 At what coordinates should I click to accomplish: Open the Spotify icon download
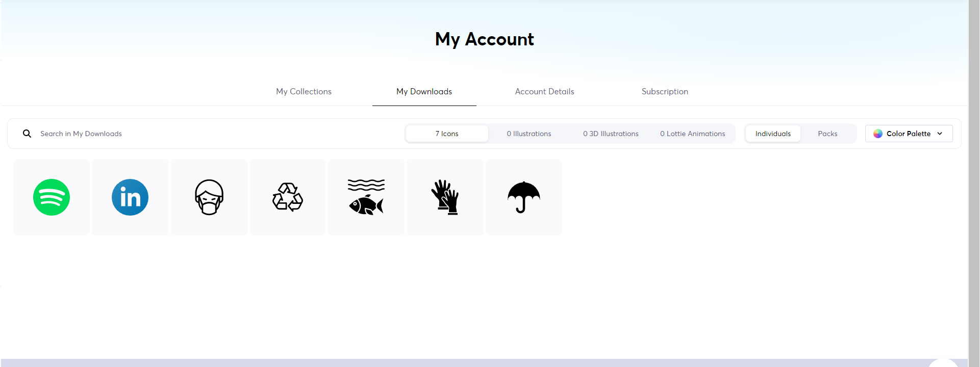point(52,197)
